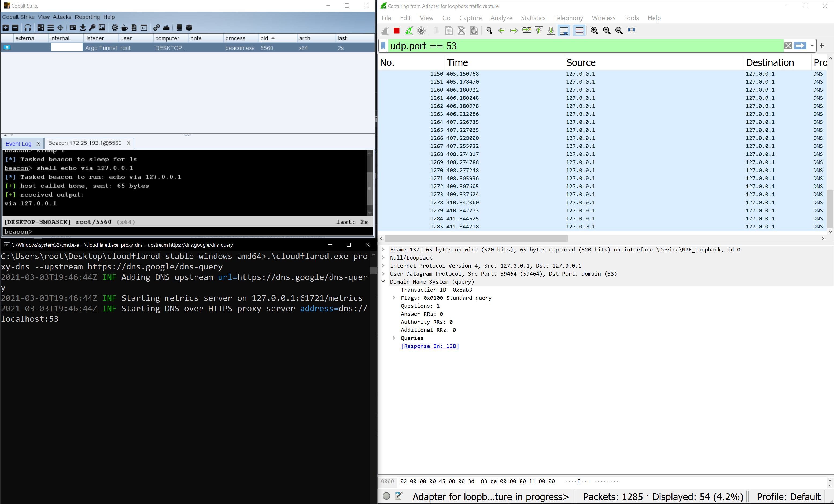Viewport: 834px width, 504px height.
Task: Show the pivot graph view icon
Action: pos(40,28)
